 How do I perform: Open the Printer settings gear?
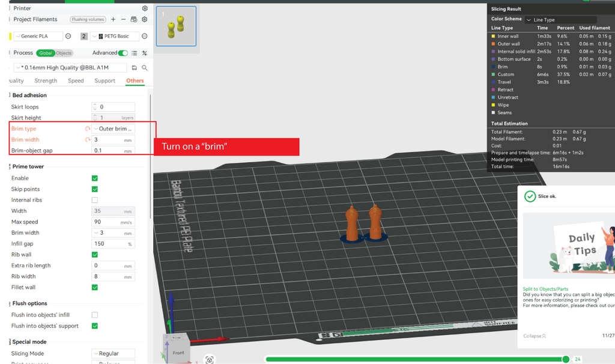click(x=145, y=8)
